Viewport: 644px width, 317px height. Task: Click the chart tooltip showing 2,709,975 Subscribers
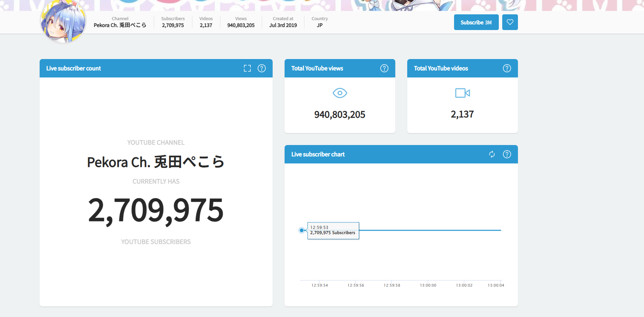point(333,231)
